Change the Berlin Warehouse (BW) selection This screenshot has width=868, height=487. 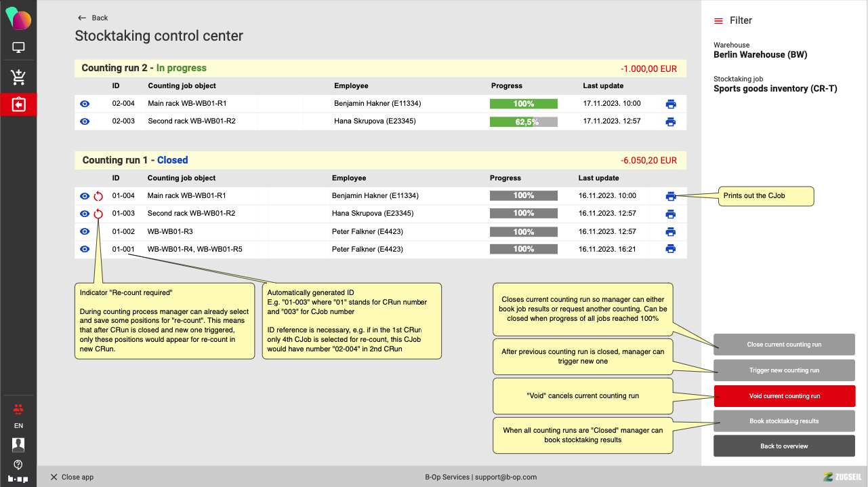click(x=760, y=55)
